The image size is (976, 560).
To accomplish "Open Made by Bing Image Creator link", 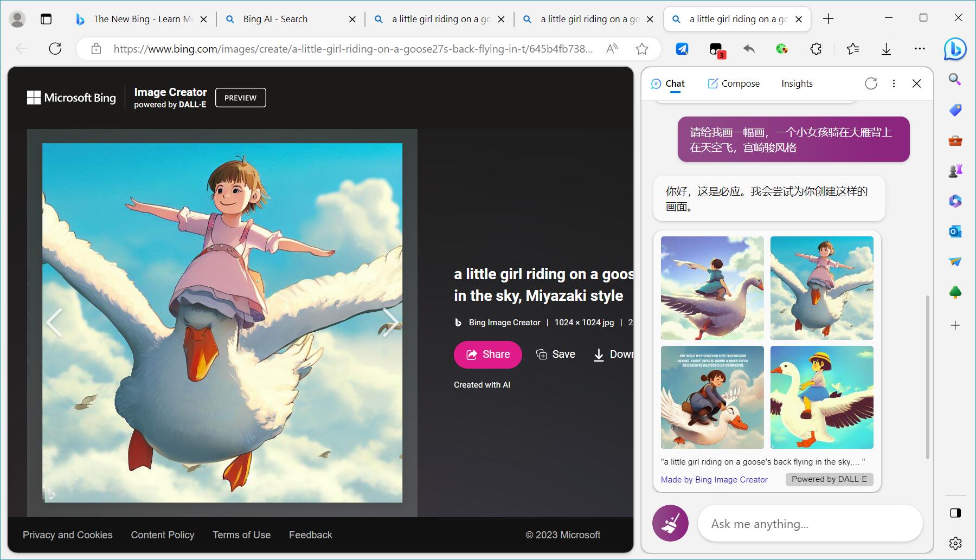I will point(714,480).
